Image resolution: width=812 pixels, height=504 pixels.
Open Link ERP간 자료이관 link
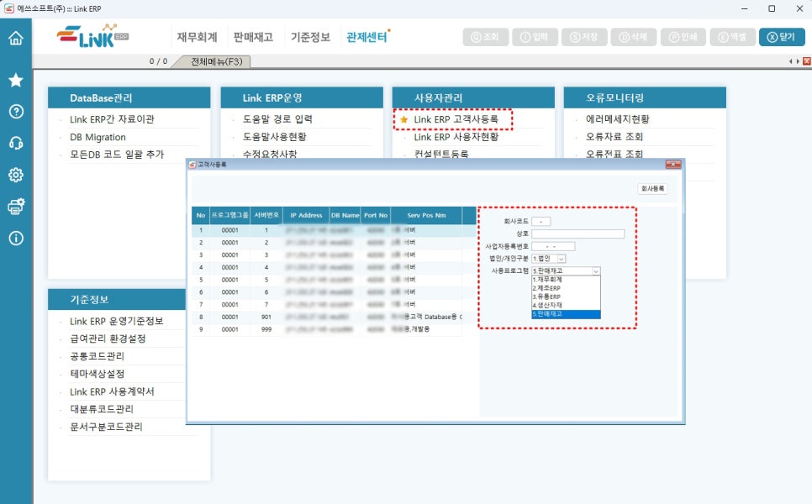[x=112, y=119]
